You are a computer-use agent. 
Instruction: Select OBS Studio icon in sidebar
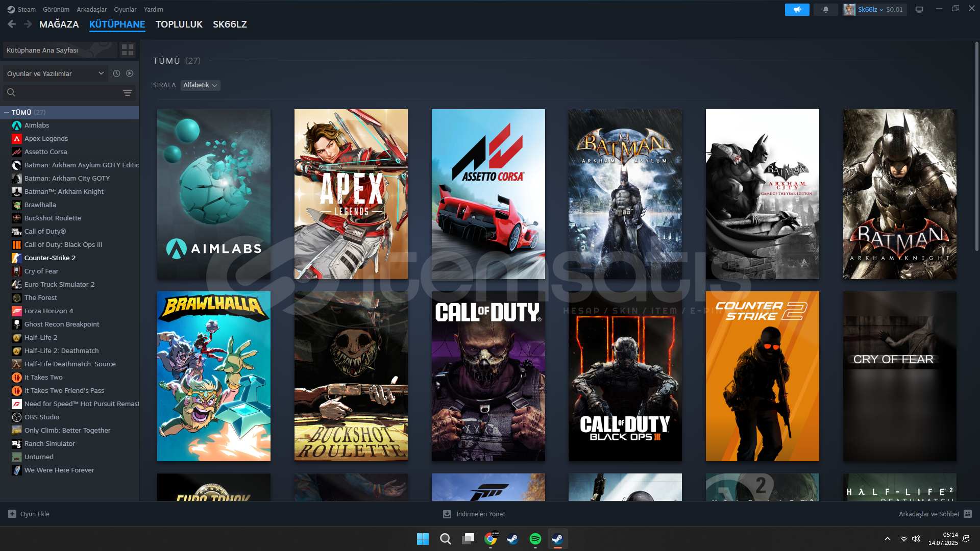point(17,417)
